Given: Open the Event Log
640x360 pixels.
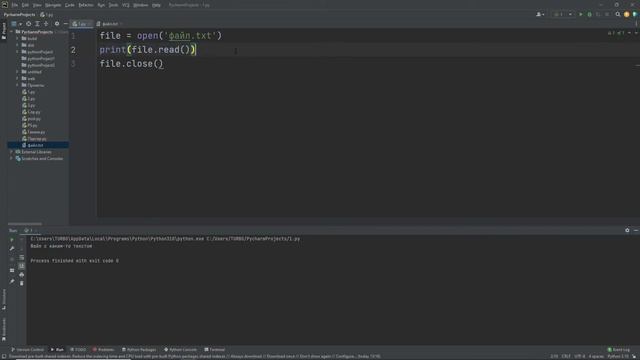Looking at the screenshot, I should 619,350.
